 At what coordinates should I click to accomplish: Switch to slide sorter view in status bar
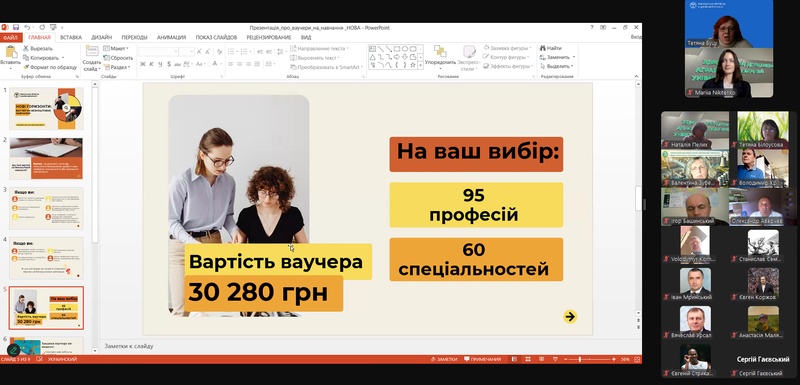click(528, 359)
